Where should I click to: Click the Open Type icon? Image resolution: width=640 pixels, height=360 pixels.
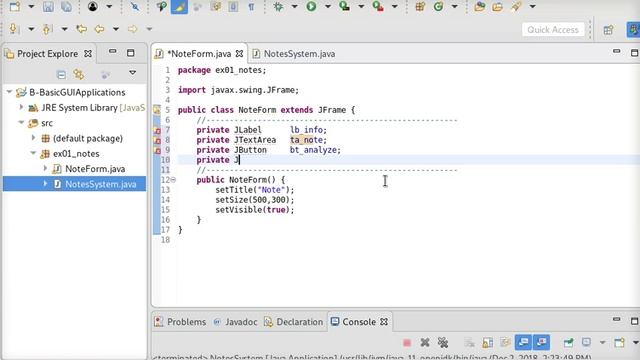pos(480,7)
